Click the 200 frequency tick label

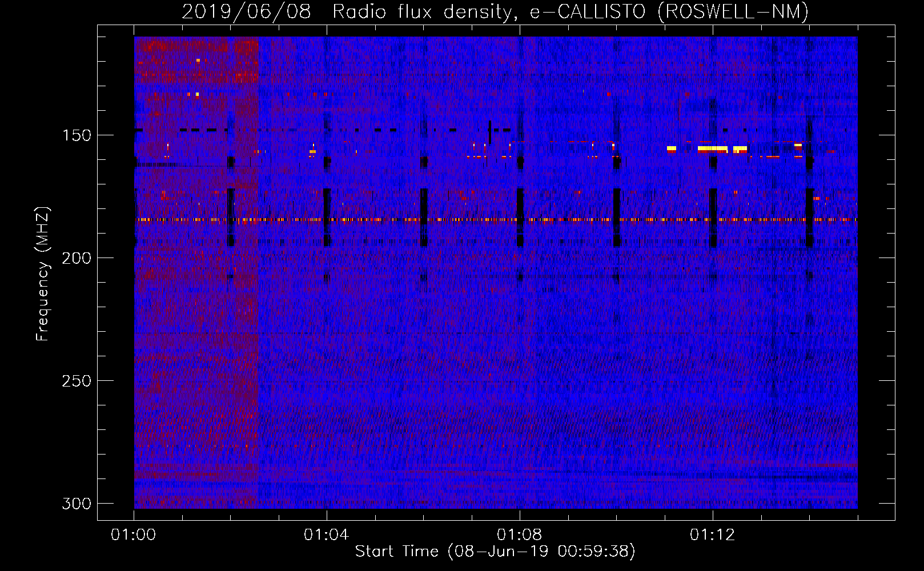(x=77, y=258)
